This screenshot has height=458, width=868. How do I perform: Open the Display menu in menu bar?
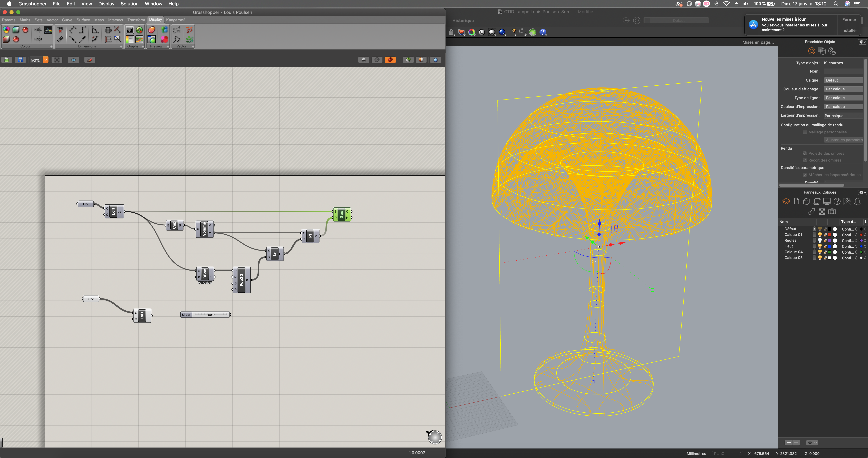(106, 4)
